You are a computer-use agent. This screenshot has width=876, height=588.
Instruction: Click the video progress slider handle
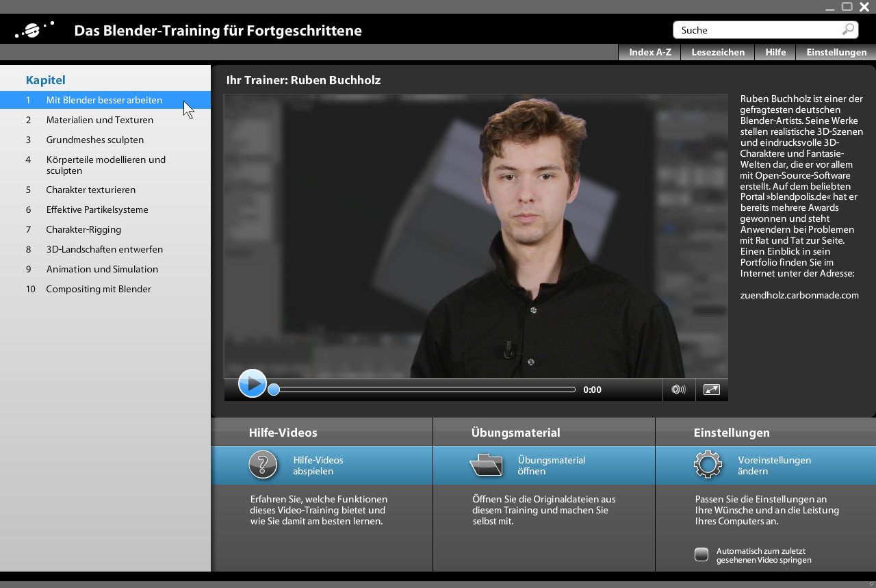pyautogui.click(x=274, y=389)
